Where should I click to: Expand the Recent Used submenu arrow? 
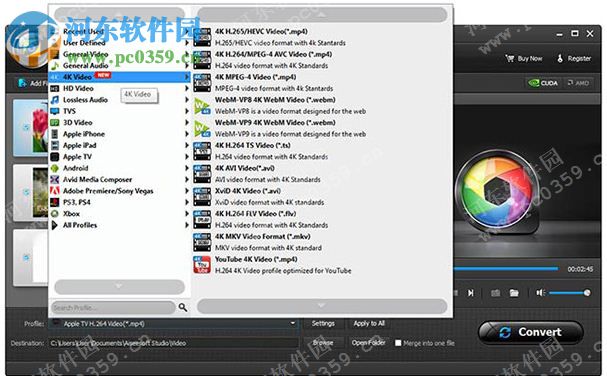[187, 31]
